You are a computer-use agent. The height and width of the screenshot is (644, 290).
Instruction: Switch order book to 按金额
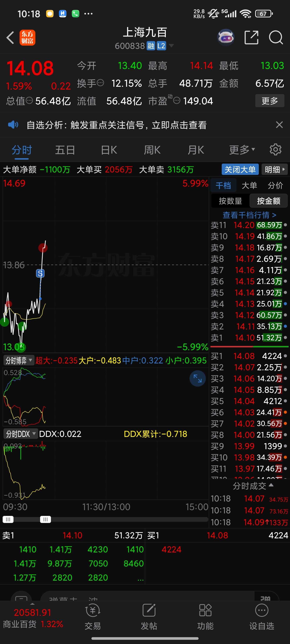pos(268,201)
